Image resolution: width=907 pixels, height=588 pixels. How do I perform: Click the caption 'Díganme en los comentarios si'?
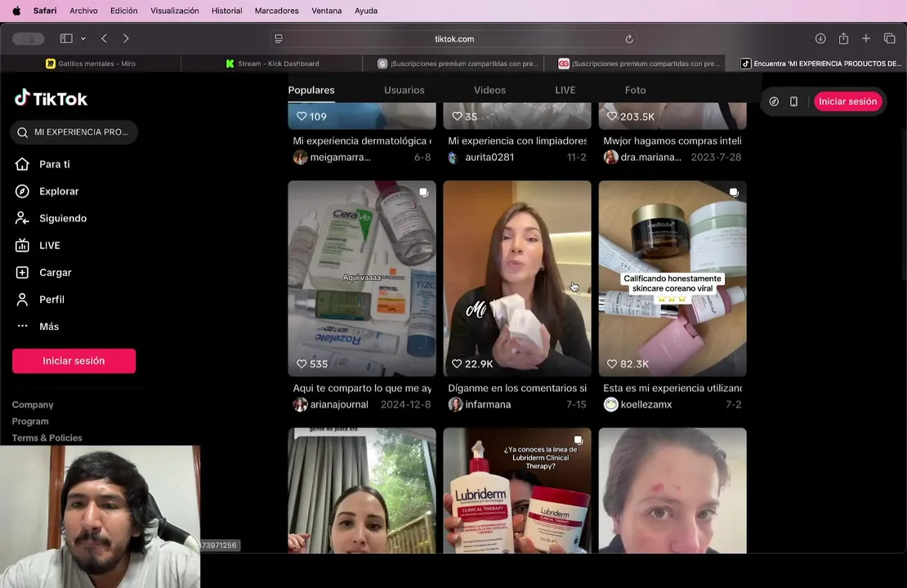click(517, 388)
